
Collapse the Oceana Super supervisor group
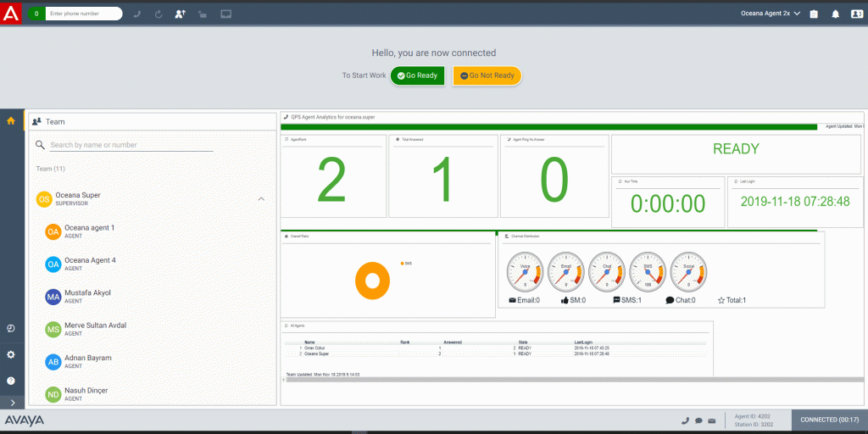(261, 198)
